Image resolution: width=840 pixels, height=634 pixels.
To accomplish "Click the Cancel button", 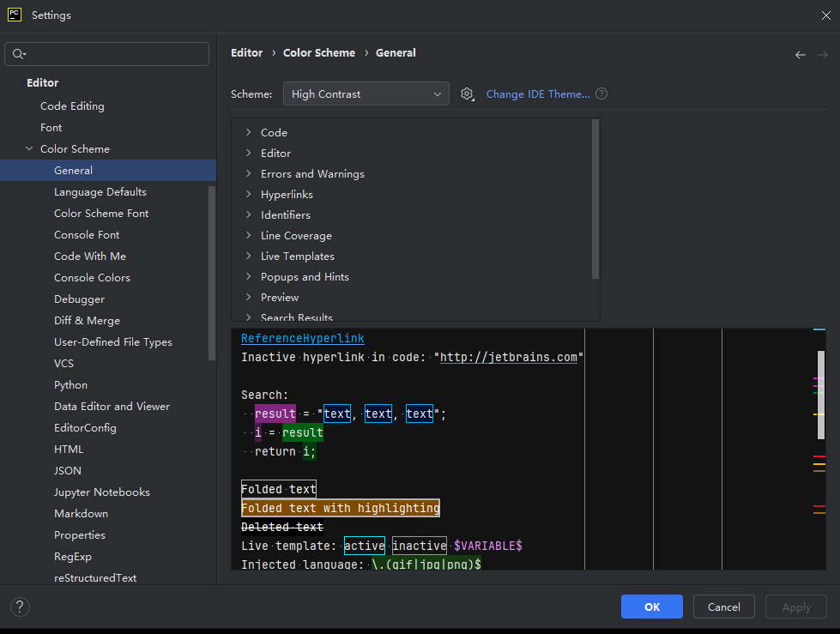I will [x=723, y=607].
